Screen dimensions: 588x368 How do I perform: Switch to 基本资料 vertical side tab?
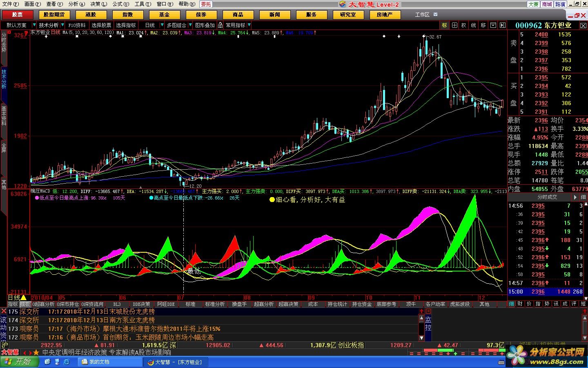click(x=4, y=116)
